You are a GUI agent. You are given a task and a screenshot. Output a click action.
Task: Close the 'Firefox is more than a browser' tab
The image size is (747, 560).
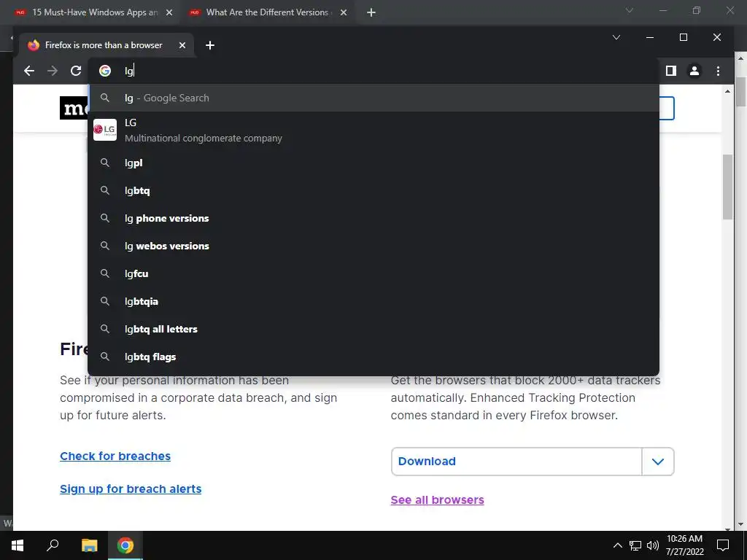point(182,45)
